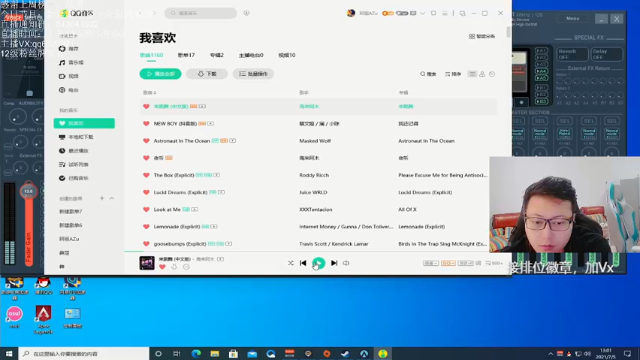Open the main menu hamburger icon

pyautogui.click(x=445, y=13)
